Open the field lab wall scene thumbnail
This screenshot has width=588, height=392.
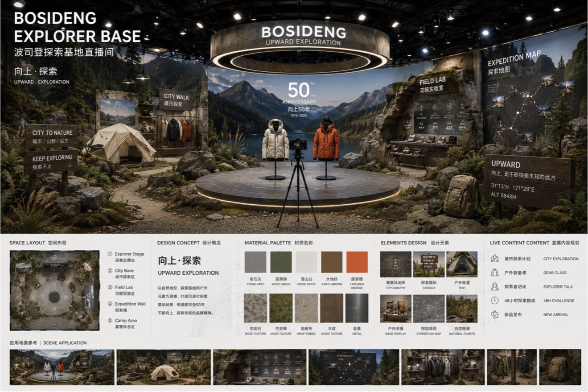259,367
